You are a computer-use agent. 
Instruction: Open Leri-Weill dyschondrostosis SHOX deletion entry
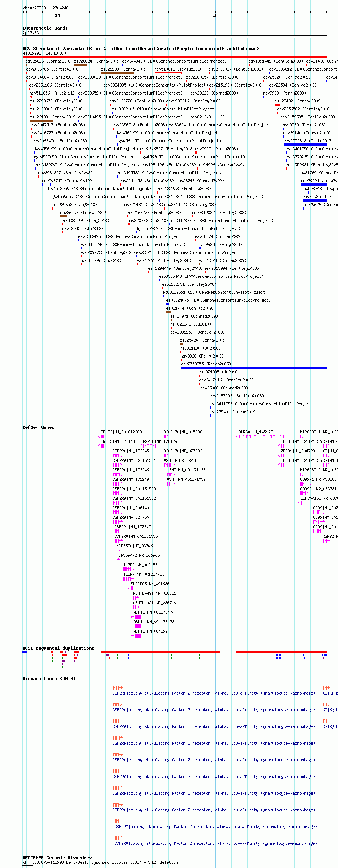click(100, 862)
